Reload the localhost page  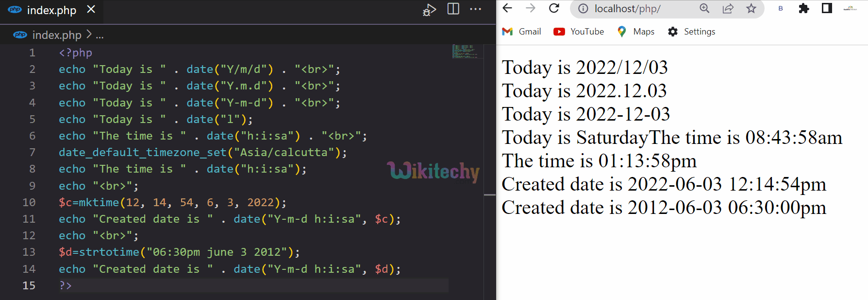pyautogui.click(x=554, y=8)
